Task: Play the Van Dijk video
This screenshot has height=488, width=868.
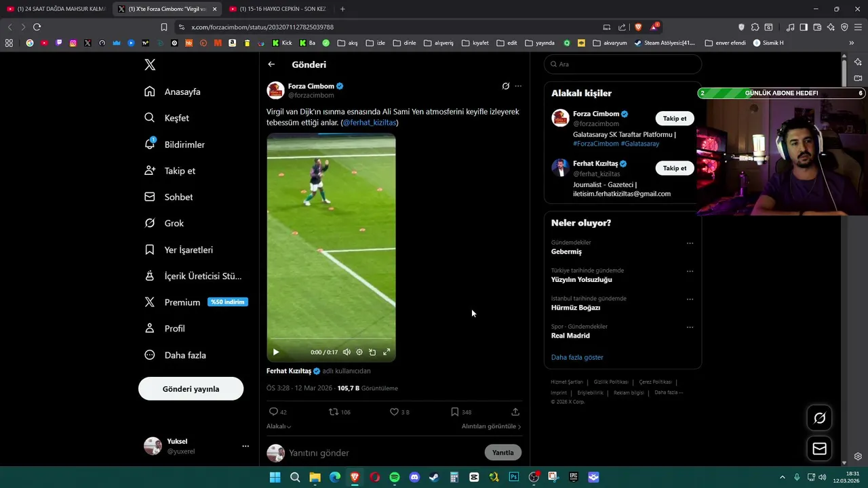Action: 276,352
